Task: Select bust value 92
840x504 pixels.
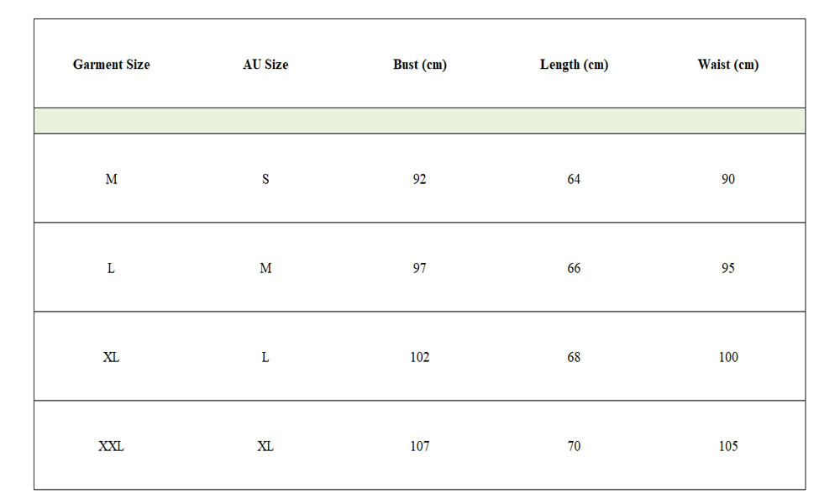Action: (419, 179)
